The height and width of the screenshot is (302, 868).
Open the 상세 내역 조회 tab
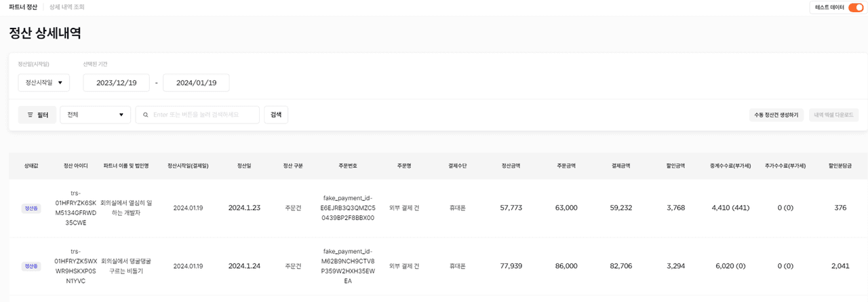[x=67, y=7]
